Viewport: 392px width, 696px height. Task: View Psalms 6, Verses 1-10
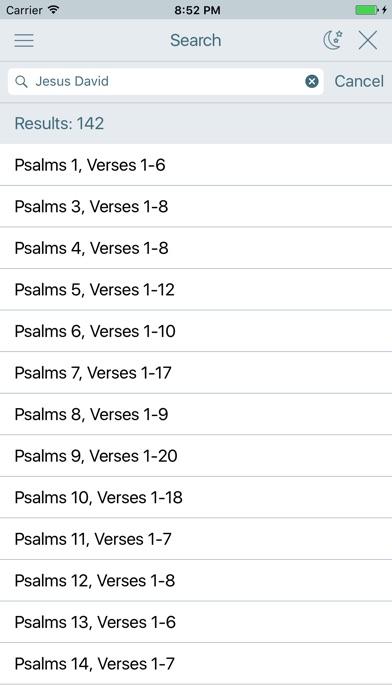tap(196, 331)
